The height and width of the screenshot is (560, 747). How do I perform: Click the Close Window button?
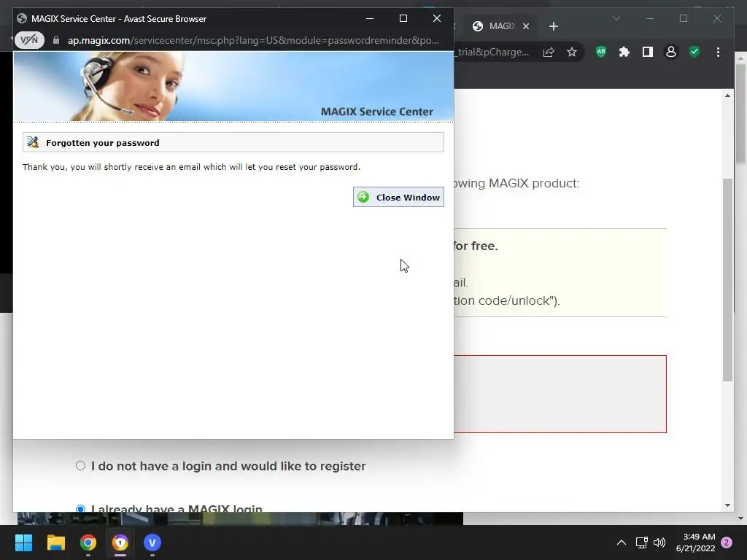pyautogui.click(x=398, y=197)
